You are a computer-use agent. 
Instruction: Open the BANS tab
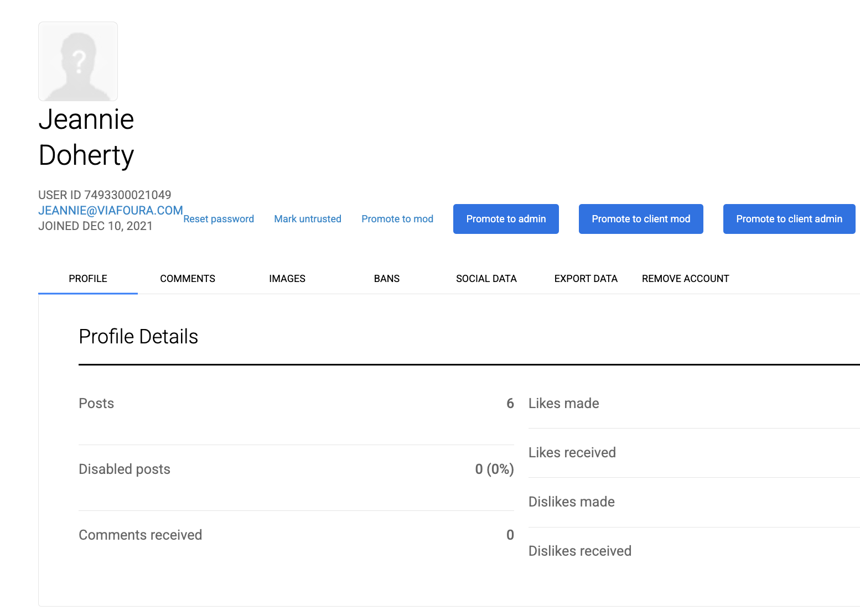(x=387, y=279)
